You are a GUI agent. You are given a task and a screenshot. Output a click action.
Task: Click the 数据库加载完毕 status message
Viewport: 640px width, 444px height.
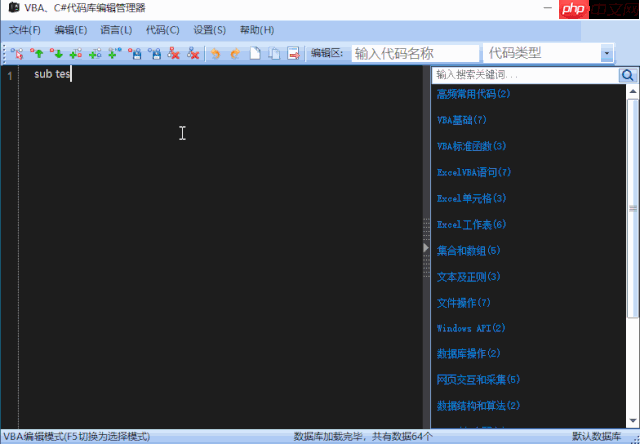pyautogui.click(x=362, y=437)
